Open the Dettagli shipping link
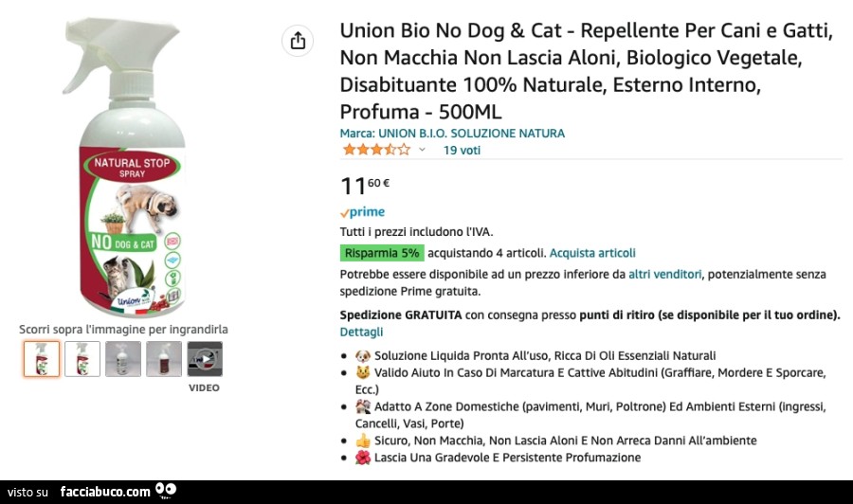Viewport: 853px width, 504px height. click(361, 332)
